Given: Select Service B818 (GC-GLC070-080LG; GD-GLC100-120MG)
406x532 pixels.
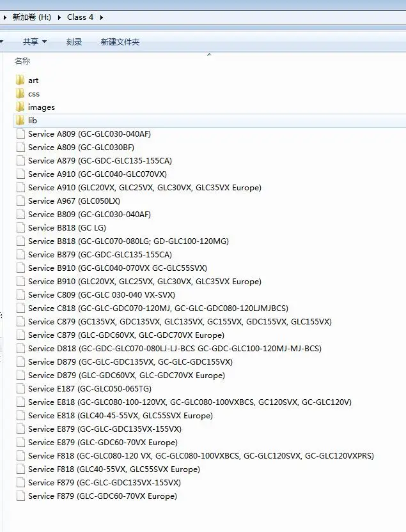Looking at the screenshot, I should pos(129,241).
